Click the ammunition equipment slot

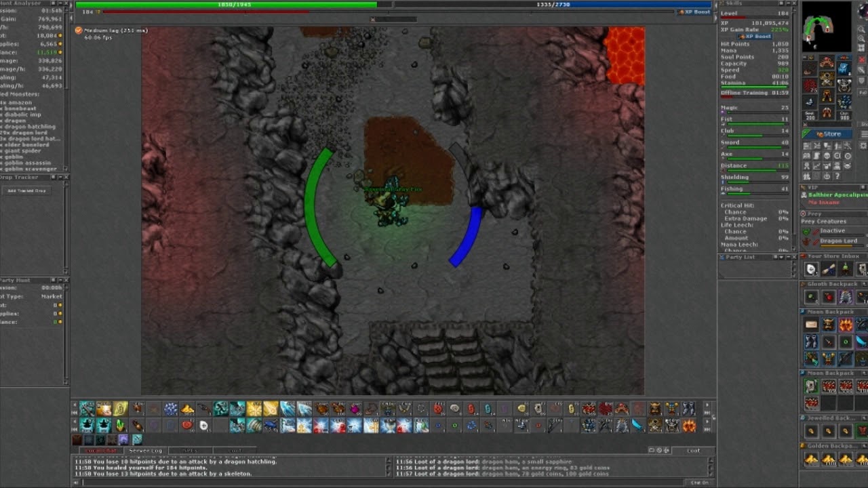point(844,102)
